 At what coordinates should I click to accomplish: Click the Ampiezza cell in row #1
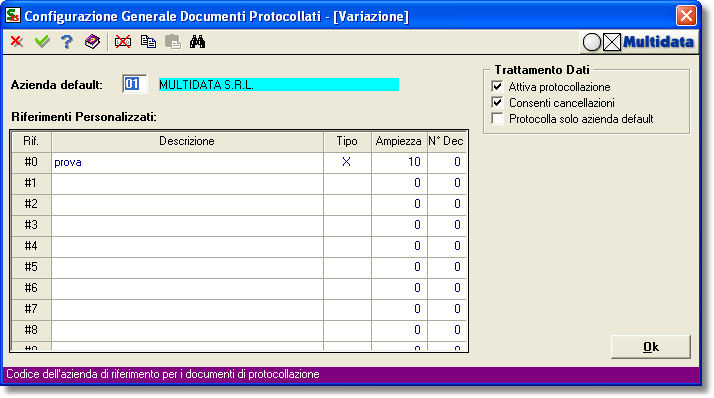coord(399,183)
